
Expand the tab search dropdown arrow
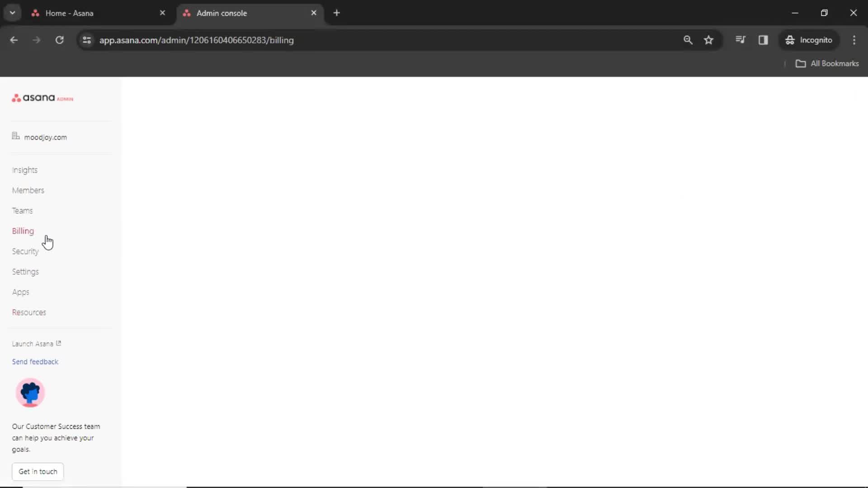point(13,13)
